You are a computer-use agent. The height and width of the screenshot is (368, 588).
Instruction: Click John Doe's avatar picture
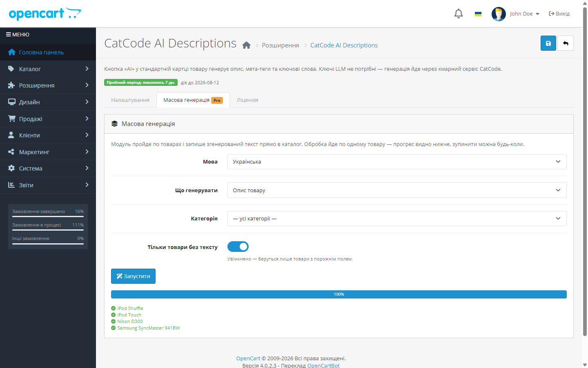pos(499,14)
